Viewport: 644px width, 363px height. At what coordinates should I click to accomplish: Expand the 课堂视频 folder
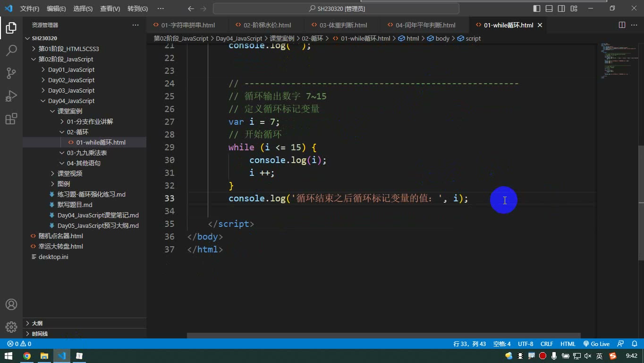point(85,173)
